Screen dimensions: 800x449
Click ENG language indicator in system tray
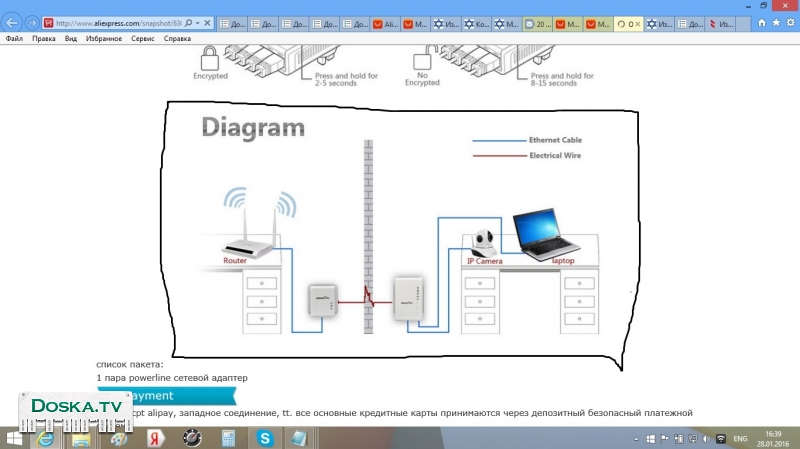[741, 438]
